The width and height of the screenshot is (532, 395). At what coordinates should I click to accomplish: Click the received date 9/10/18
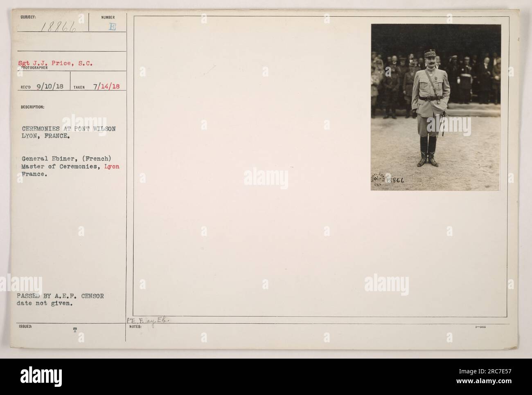51,87
